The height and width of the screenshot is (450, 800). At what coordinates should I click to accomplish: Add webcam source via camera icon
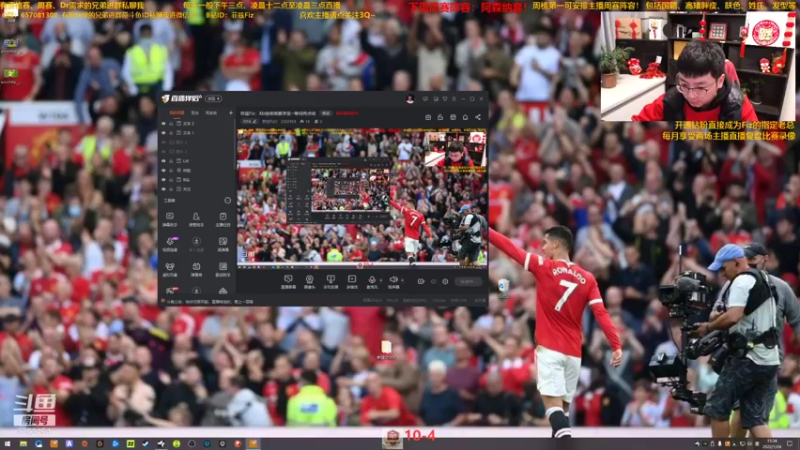tap(309, 279)
